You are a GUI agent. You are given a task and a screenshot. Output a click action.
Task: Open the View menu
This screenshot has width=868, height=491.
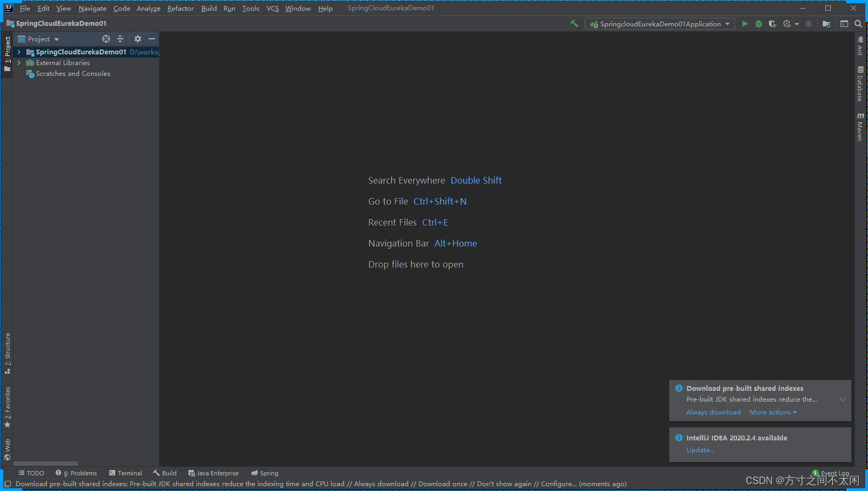[64, 8]
